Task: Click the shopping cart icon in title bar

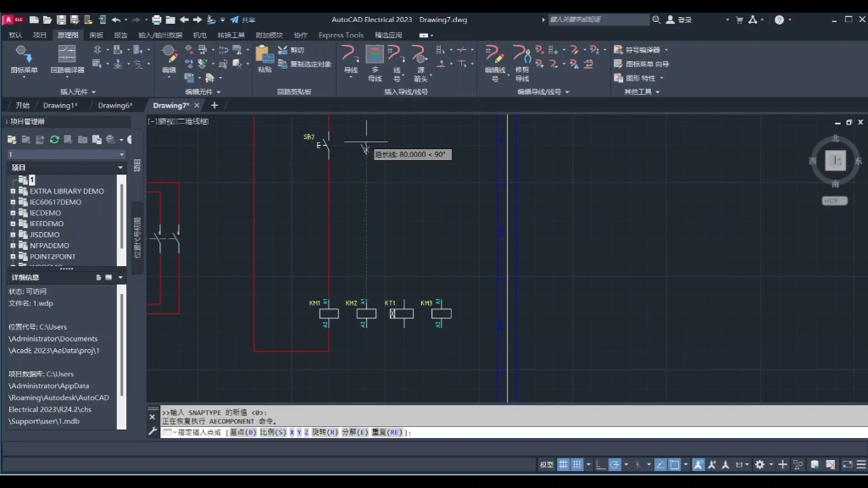Action: [738, 20]
